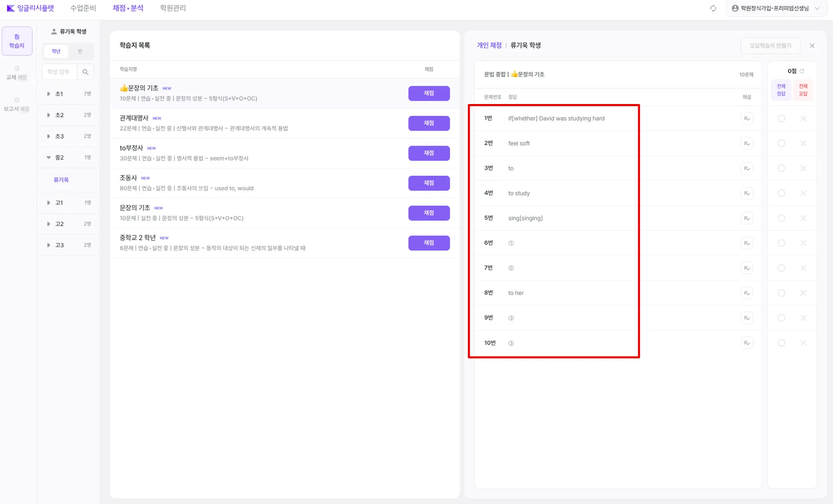Viewport: 833px width, 504px height.
Task: Click the refresh icon in top bar
Action: click(713, 8)
